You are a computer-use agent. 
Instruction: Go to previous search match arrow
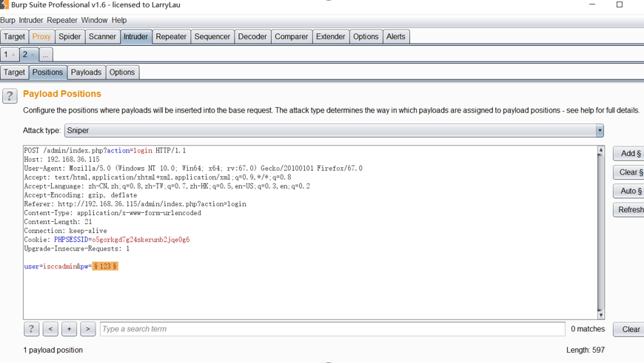50,329
